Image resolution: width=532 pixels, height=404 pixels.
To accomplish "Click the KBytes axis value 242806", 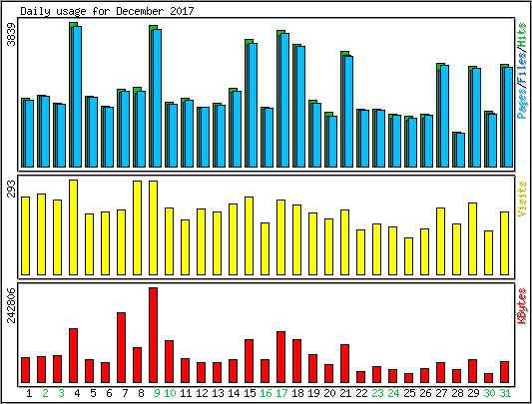I will pyautogui.click(x=12, y=305).
